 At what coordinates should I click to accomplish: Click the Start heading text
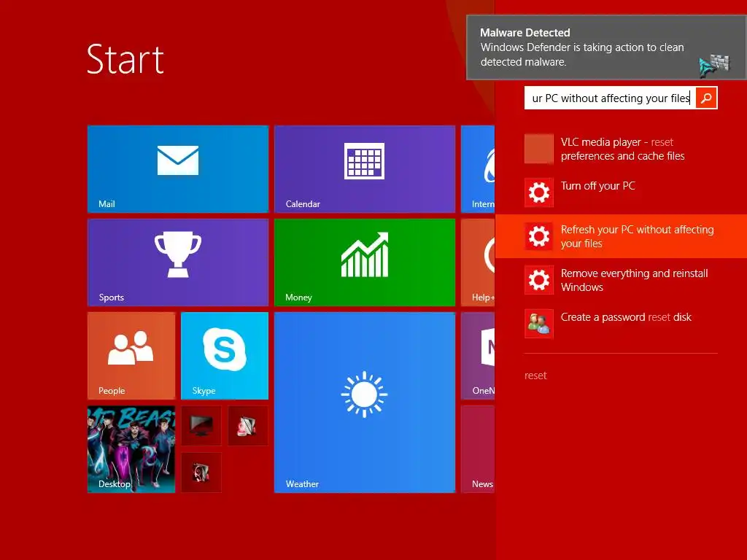[x=125, y=59]
